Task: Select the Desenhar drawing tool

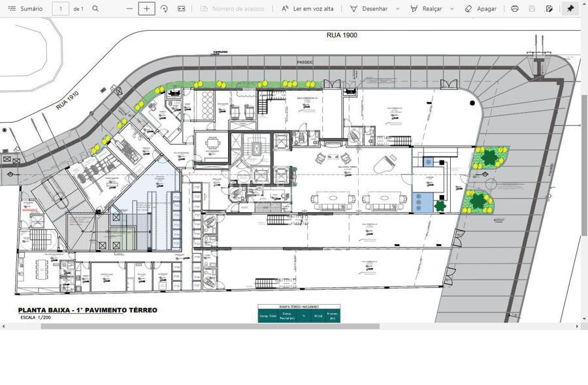Action: pyautogui.click(x=368, y=8)
